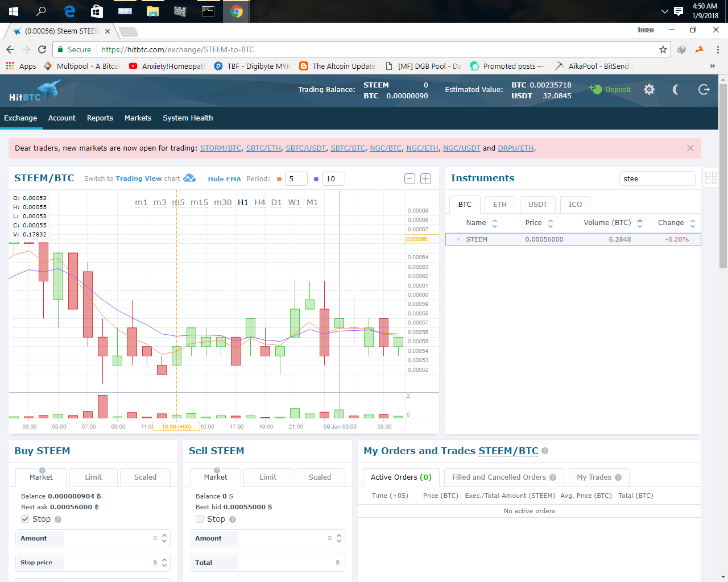Open the instruments grid layout icon
The width and height of the screenshot is (728, 582).
pyautogui.click(x=711, y=177)
